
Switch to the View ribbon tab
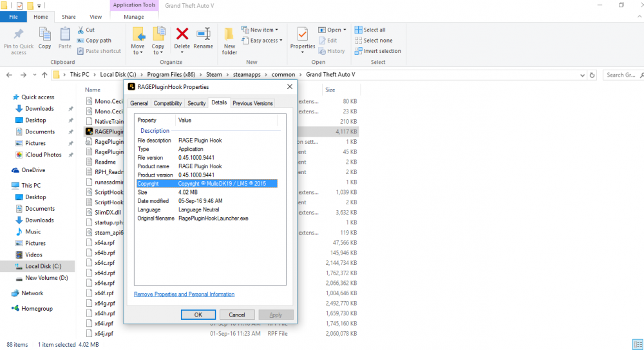pos(96,17)
